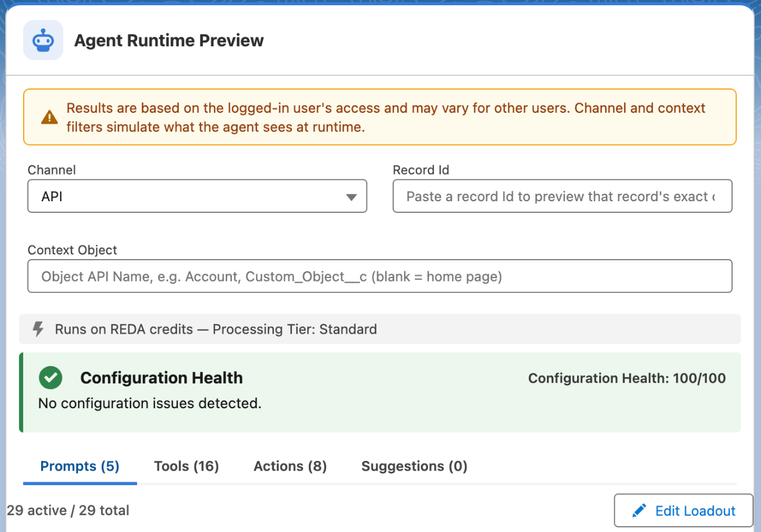
Task: Click the 'Channel' field label
Action: [x=51, y=170]
